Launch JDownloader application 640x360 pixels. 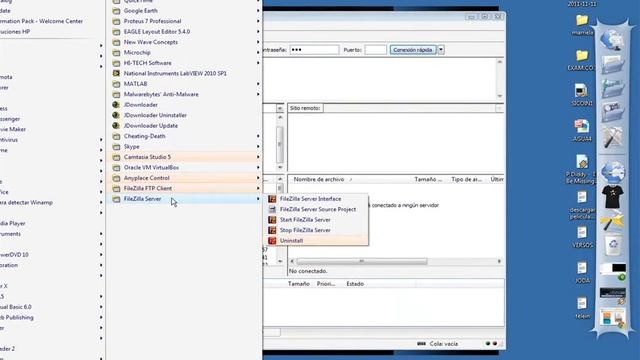140,105
